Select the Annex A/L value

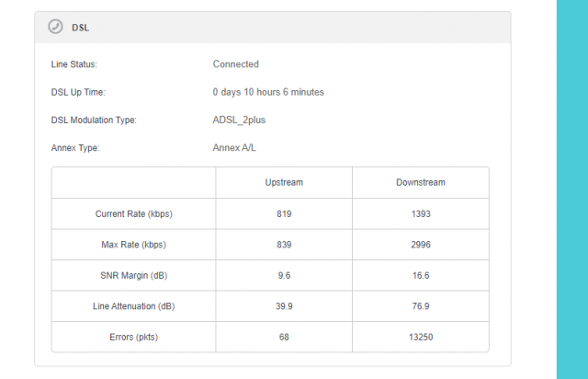click(x=234, y=147)
